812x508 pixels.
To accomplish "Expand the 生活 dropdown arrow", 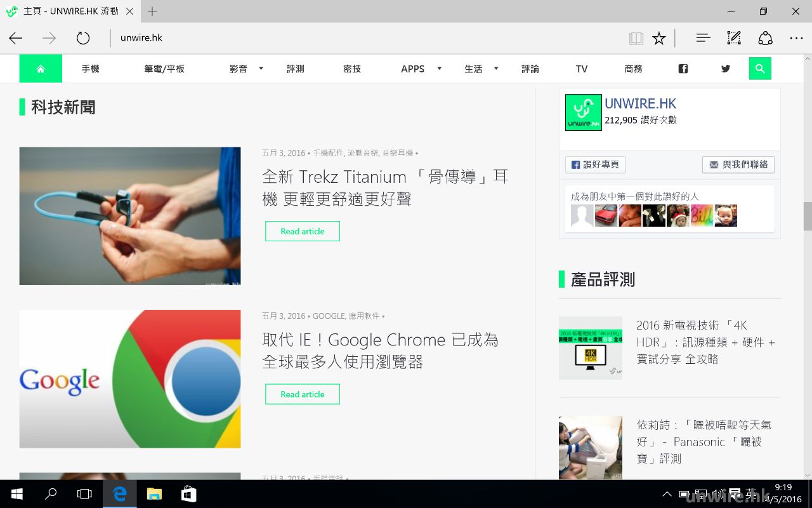I will [496, 69].
